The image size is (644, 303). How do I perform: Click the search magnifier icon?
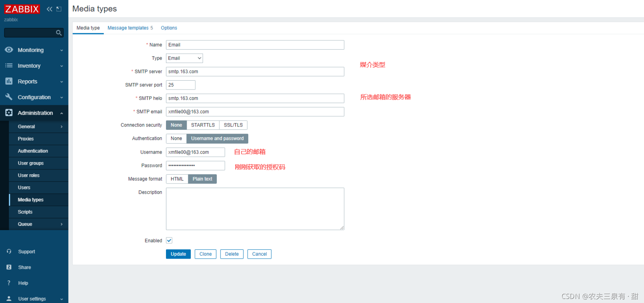[59, 33]
